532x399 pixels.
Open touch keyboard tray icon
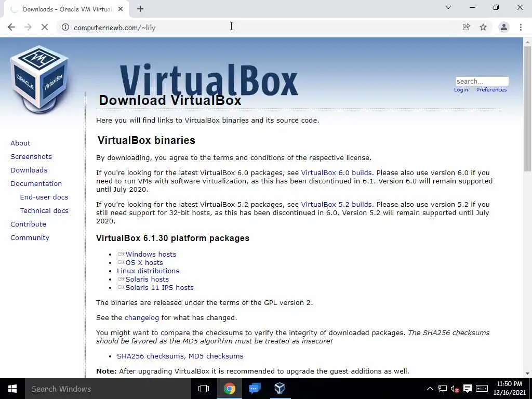coord(482,389)
